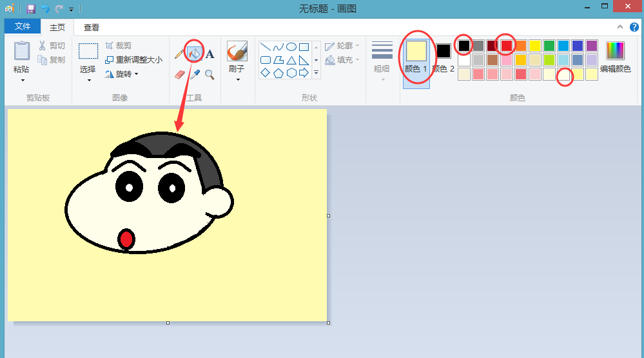Screen dimensions: 644x358
Task: Pick the orange palette swatch
Action: pos(521,46)
